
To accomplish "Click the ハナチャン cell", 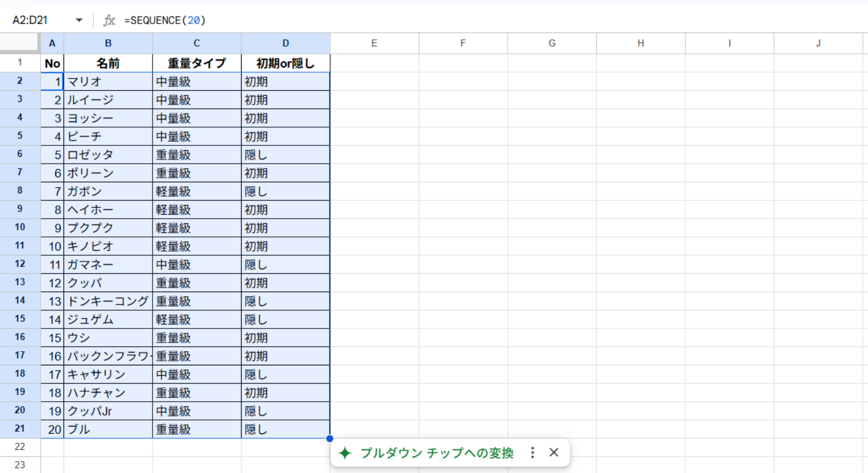I will [x=108, y=393].
